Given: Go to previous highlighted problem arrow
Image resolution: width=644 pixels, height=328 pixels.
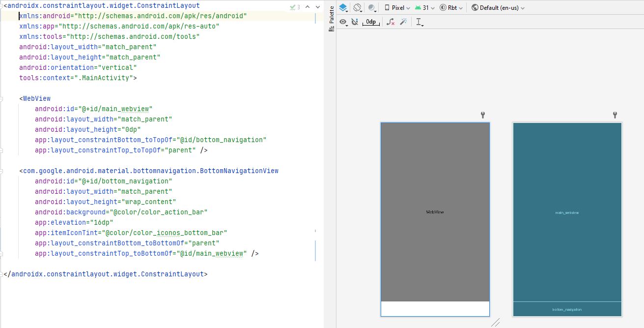Looking at the screenshot, I should click(x=308, y=7).
